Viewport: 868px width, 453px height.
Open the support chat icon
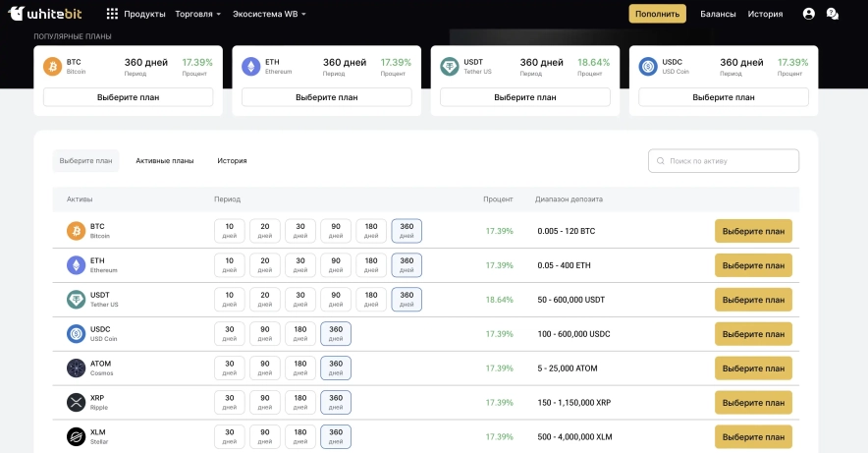[833, 14]
